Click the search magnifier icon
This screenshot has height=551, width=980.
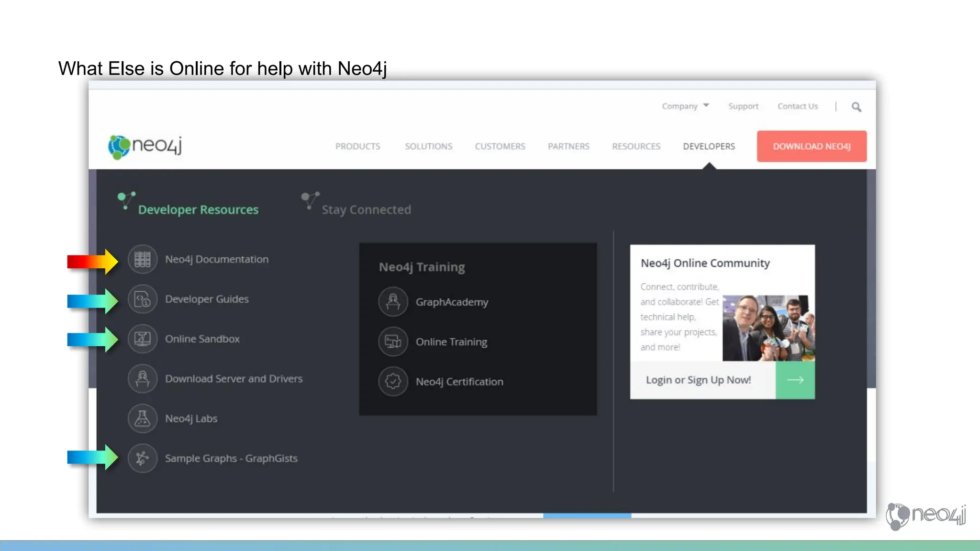(x=856, y=107)
